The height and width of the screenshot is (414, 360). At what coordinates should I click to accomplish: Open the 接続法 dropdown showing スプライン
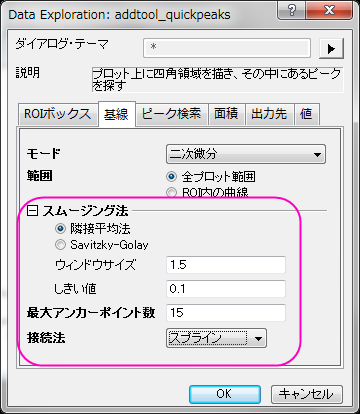(x=216, y=338)
